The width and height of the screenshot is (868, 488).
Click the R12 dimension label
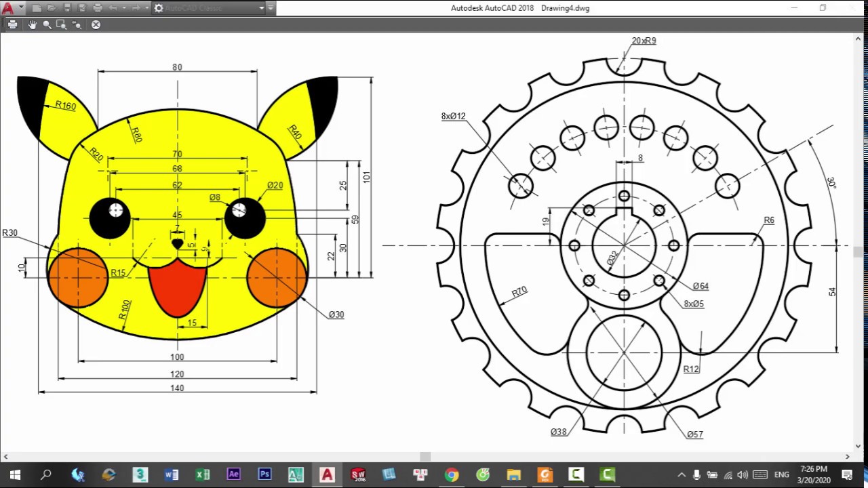pos(691,369)
